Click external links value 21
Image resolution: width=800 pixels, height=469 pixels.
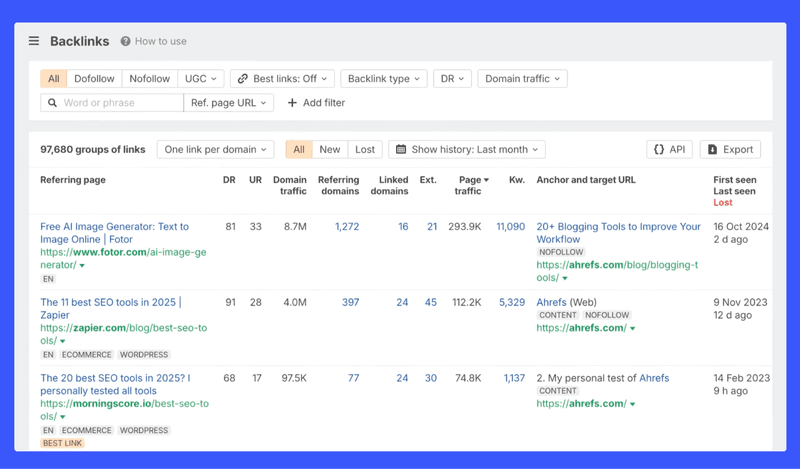pyautogui.click(x=432, y=227)
